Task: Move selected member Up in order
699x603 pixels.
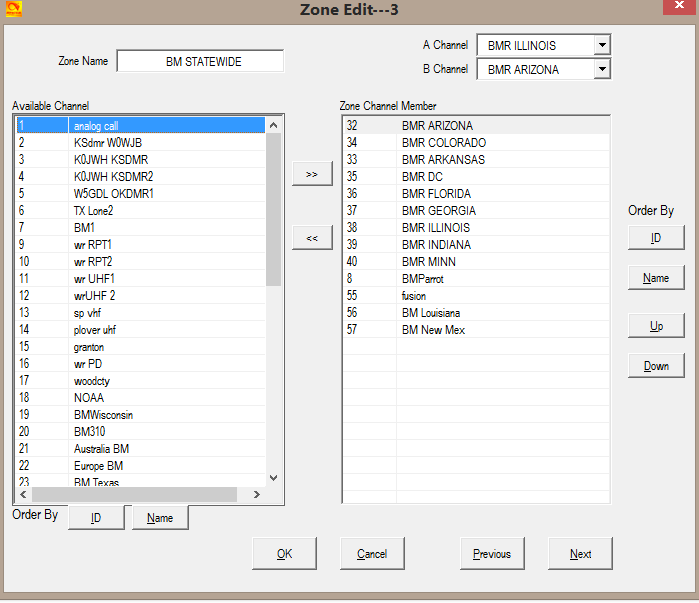Action: click(x=656, y=326)
